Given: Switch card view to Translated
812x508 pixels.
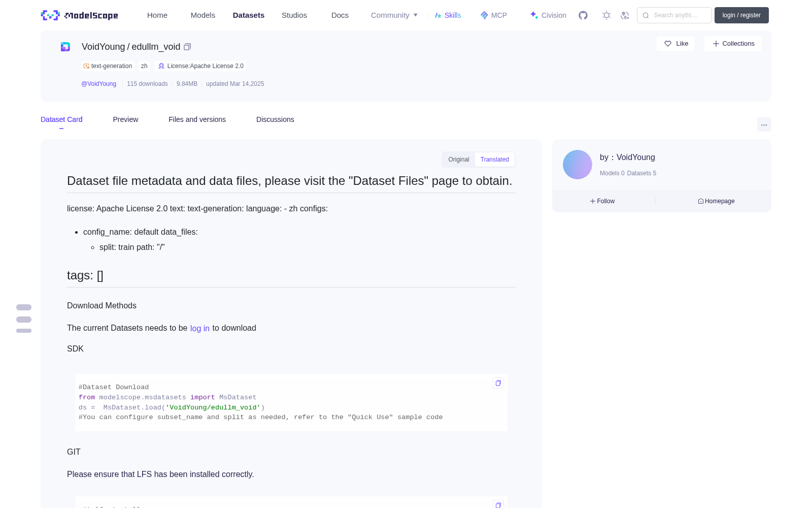Looking at the screenshot, I should pos(495,160).
